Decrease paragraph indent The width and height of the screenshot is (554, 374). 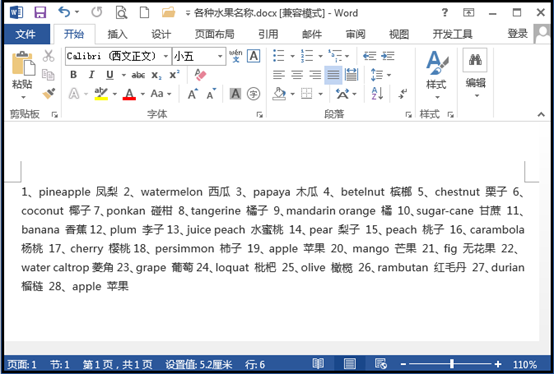click(370, 56)
